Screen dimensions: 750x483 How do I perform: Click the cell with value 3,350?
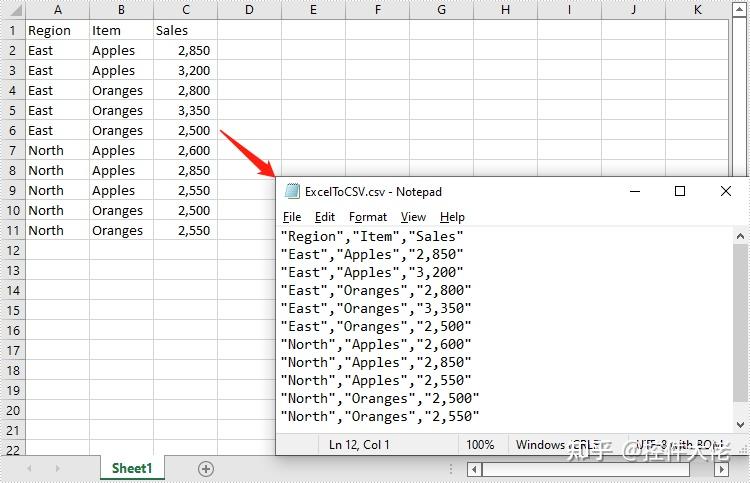click(186, 110)
